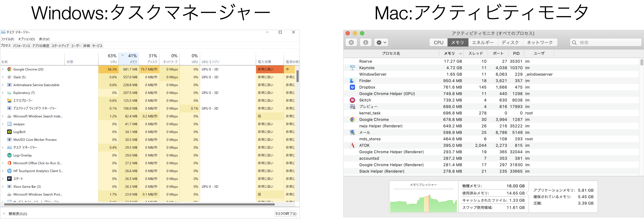
Task: Expand Slack (5) process group
Action: (x=3, y=77)
